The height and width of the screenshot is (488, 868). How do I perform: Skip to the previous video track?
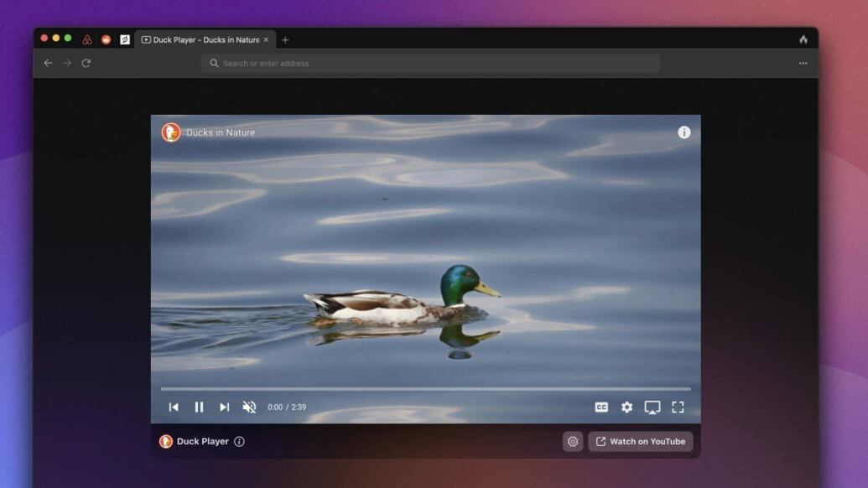(174, 408)
